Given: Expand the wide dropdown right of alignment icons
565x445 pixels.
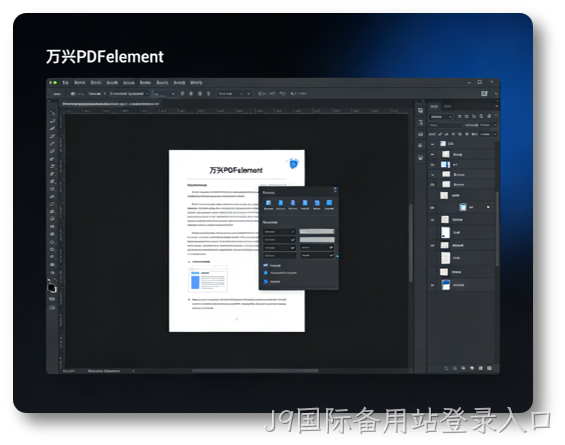Looking at the screenshot, I should pyautogui.click(x=234, y=94).
